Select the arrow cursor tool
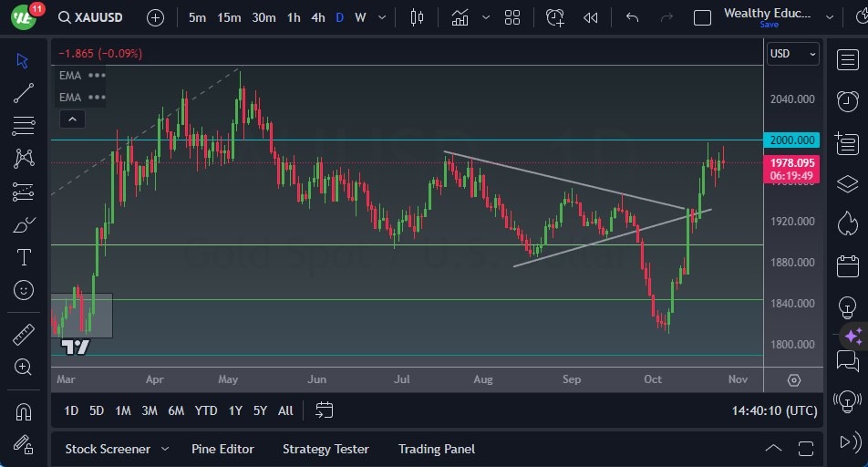Image resolution: width=868 pixels, height=467 pixels. pyautogui.click(x=23, y=60)
